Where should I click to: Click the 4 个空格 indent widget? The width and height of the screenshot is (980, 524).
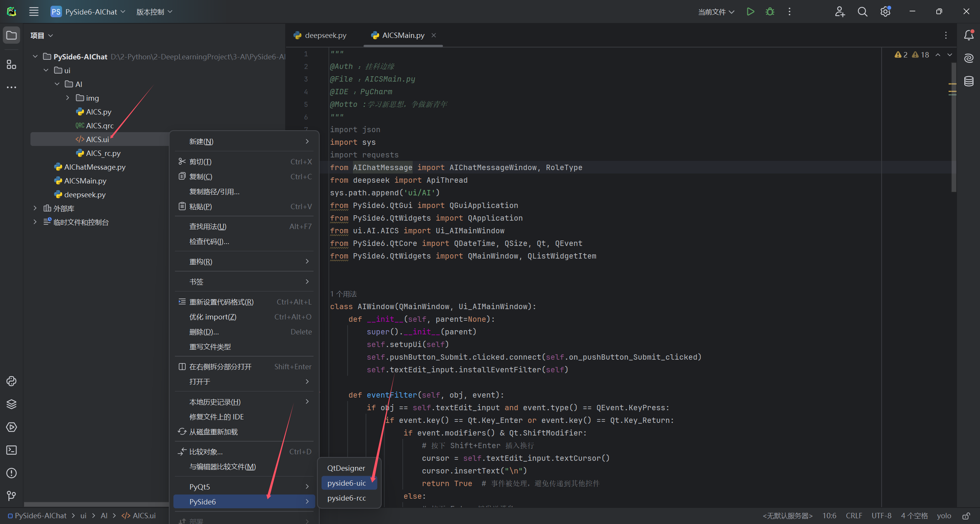[x=914, y=516]
